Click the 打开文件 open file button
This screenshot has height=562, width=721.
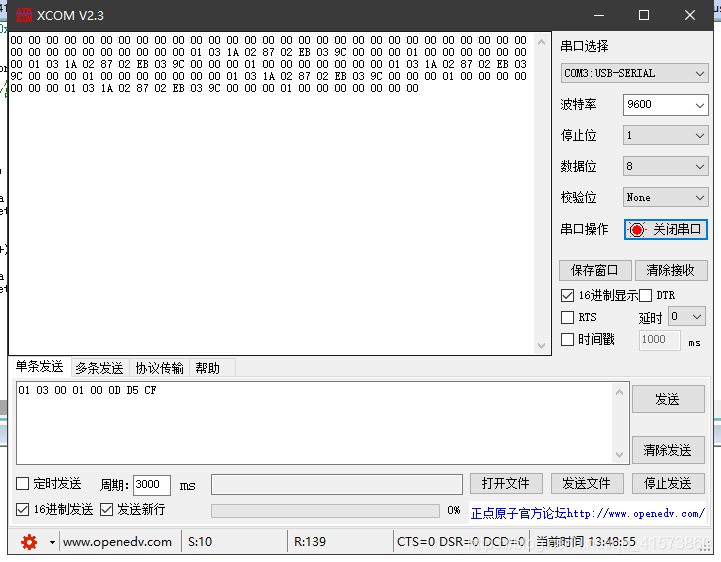pyautogui.click(x=506, y=483)
